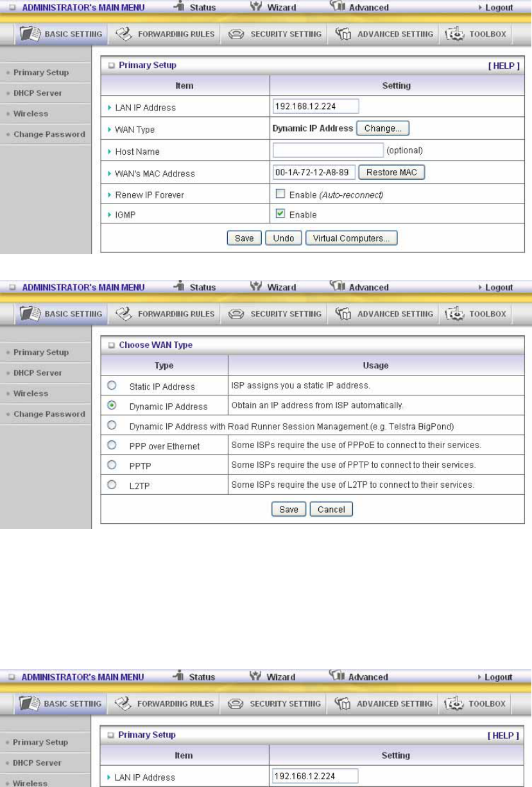532x787 pixels.
Task: Click the Status icon in the top Primary Setup screenshot
Action: tap(180, 7)
